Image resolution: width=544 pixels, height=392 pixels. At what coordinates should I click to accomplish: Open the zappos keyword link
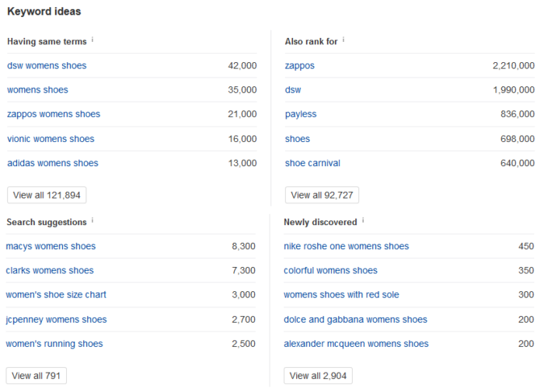coord(300,65)
